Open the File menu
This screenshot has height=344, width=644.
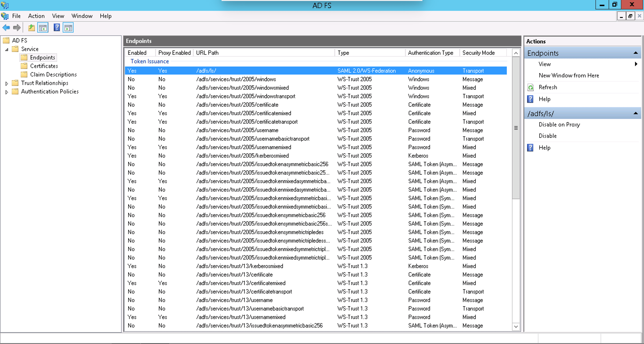tap(16, 16)
